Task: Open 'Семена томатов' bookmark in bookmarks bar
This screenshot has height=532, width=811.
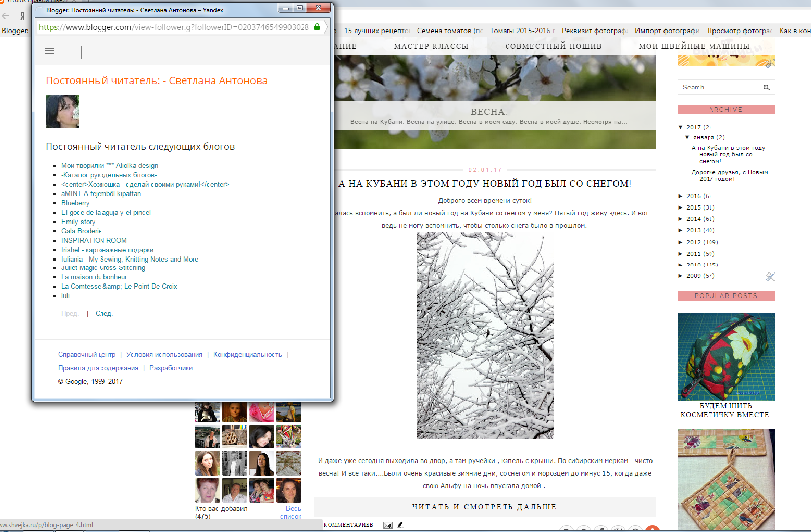Action: pyautogui.click(x=449, y=31)
